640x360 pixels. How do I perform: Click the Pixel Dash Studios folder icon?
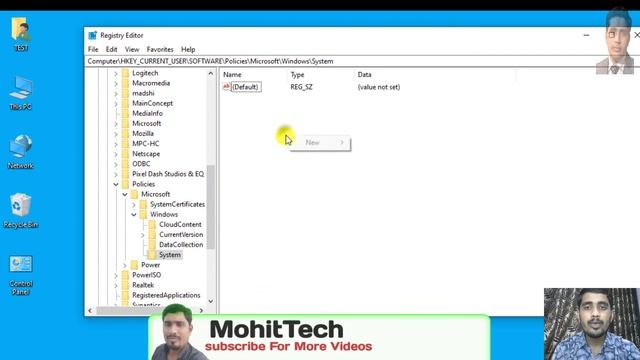click(x=125, y=174)
